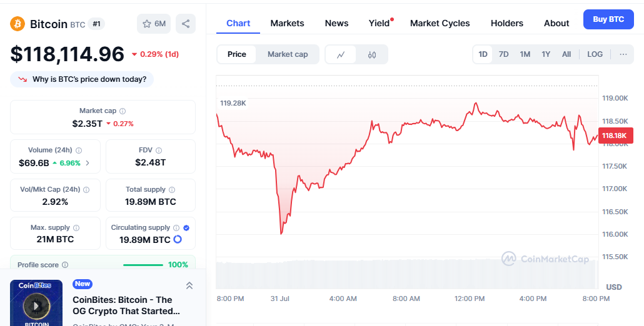Click the FDV info icon
The image size is (644, 326).
tap(159, 151)
